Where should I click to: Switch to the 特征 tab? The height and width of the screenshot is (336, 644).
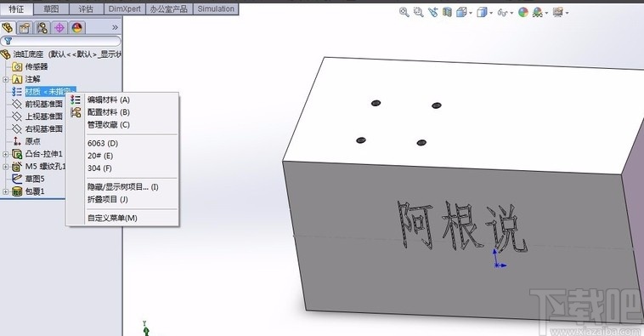tap(16, 9)
